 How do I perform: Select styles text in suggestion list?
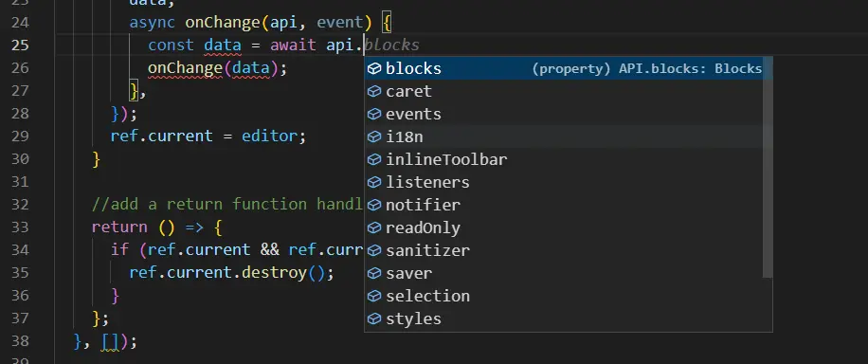click(x=413, y=318)
